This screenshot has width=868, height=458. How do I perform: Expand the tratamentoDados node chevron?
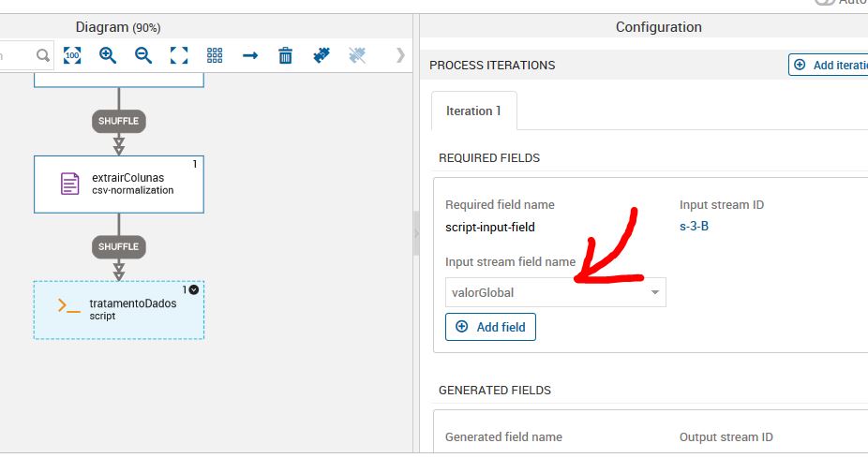(x=194, y=289)
